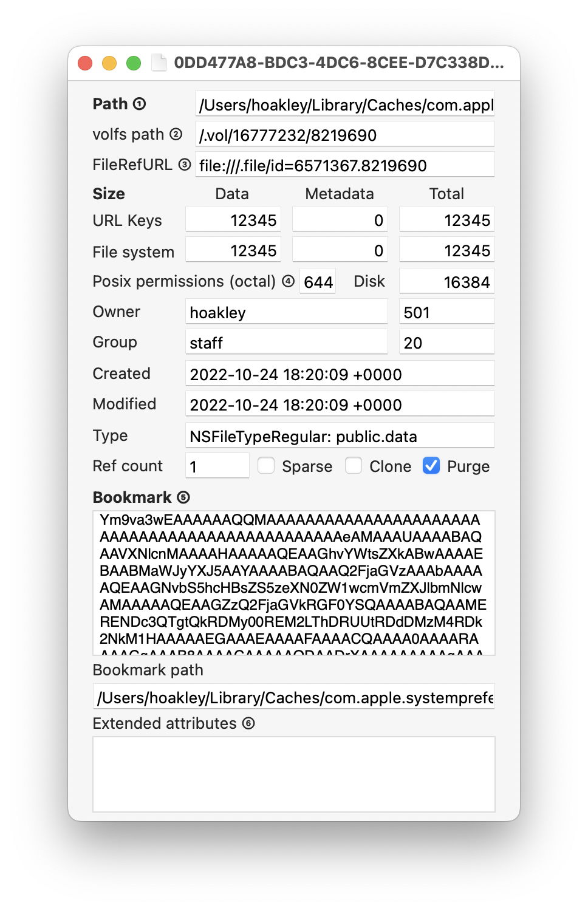Click the Path text field
Viewport: 588px width, 911px height.
(344, 104)
